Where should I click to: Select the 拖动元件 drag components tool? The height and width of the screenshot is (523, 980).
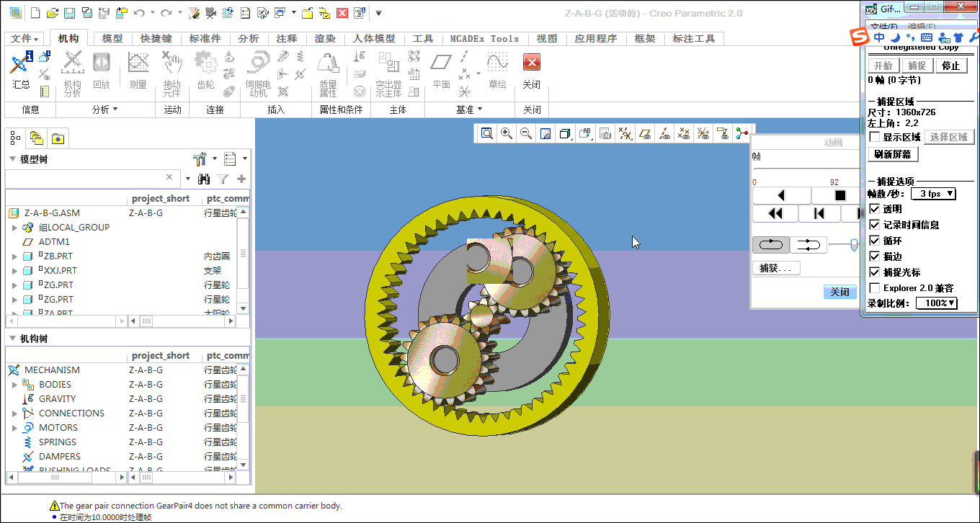click(171, 71)
